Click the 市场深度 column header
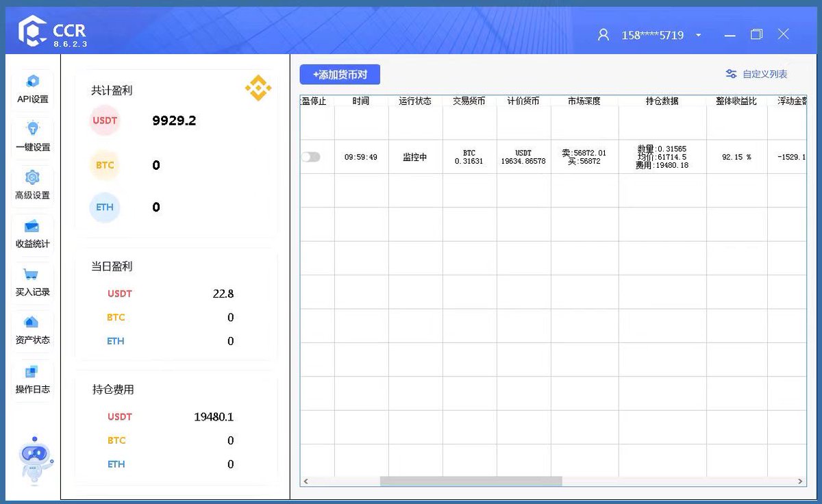Screen dimensions: 822x504 pyautogui.click(x=584, y=101)
